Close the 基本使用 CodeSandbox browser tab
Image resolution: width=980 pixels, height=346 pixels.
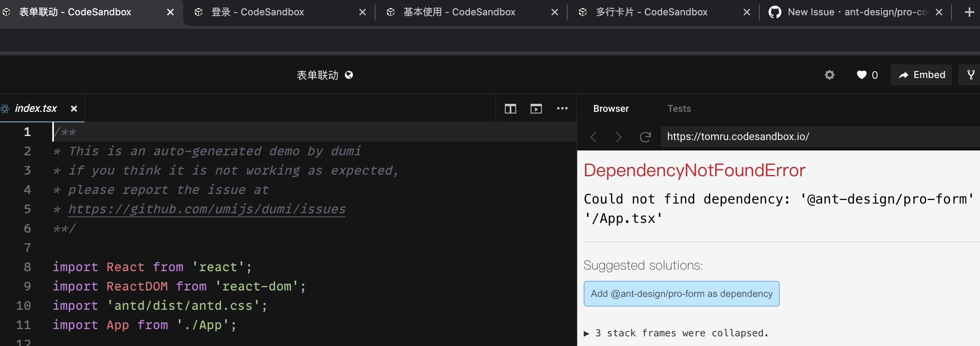pos(555,12)
